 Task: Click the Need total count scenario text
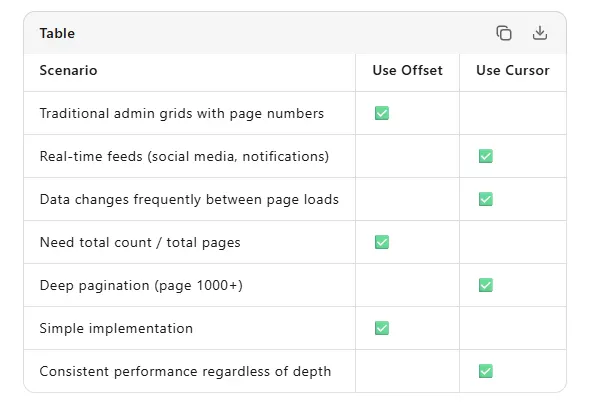(x=140, y=242)
